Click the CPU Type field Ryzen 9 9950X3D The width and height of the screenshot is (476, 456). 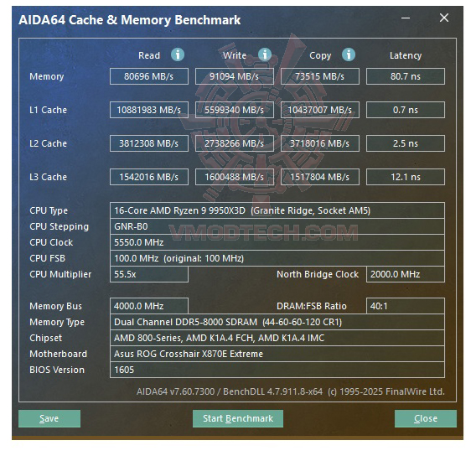click(277, 210)
